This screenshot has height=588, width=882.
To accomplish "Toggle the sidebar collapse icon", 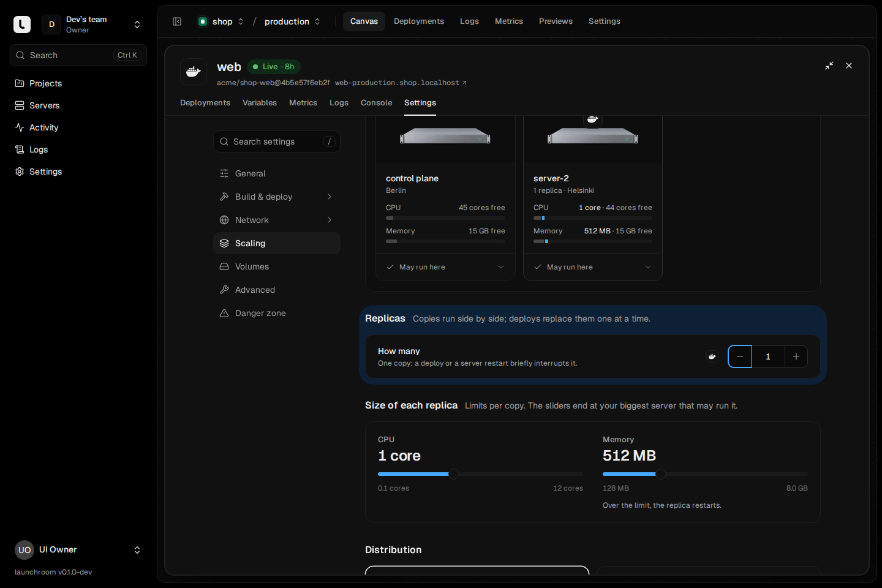I will 177,21.
